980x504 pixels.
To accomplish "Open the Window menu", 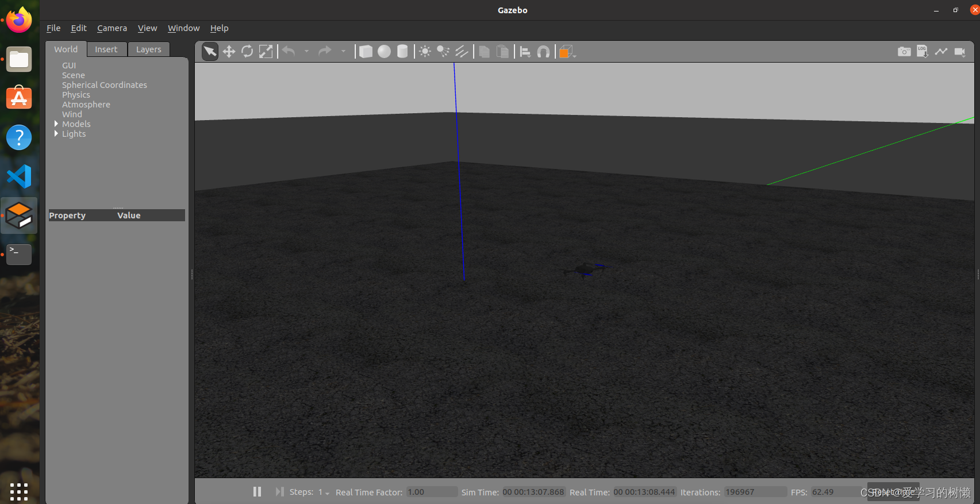I will [184, 28].
